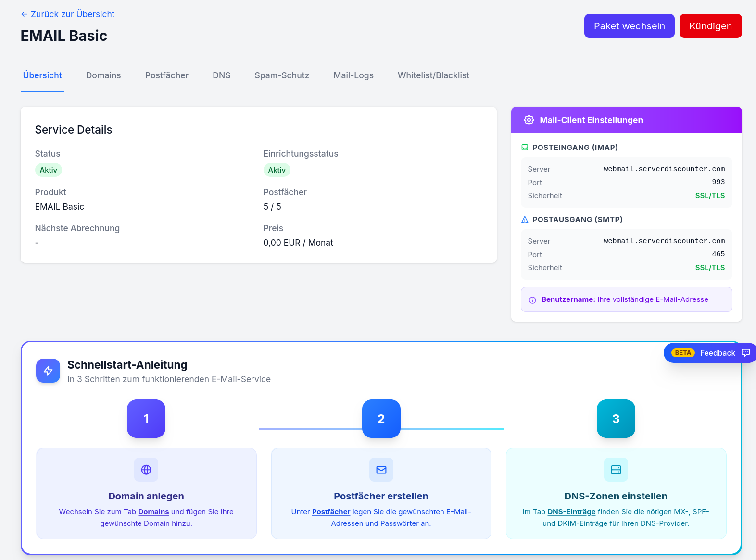Click the send icon beside POSTAUSGANG (SMTP)
The image size is (756, 560).
tap(525, 220)
